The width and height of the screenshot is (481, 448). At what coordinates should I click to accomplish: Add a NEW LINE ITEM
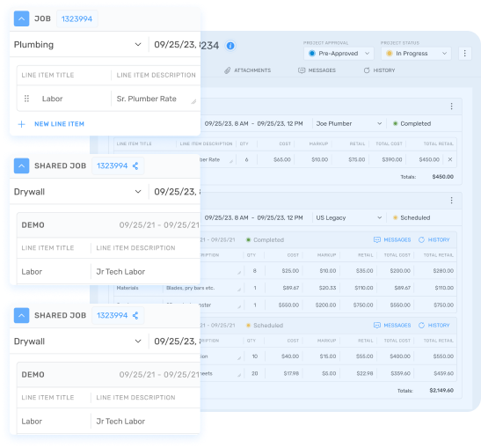59,124
